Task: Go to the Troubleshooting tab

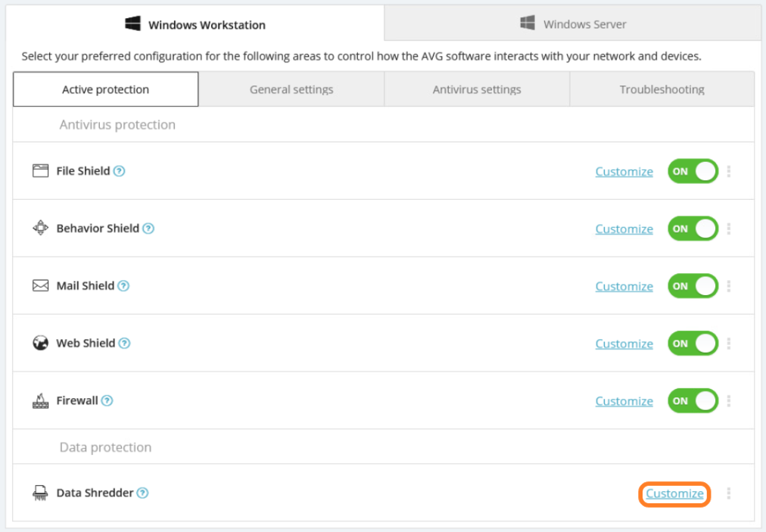Action: click(662, 89)
